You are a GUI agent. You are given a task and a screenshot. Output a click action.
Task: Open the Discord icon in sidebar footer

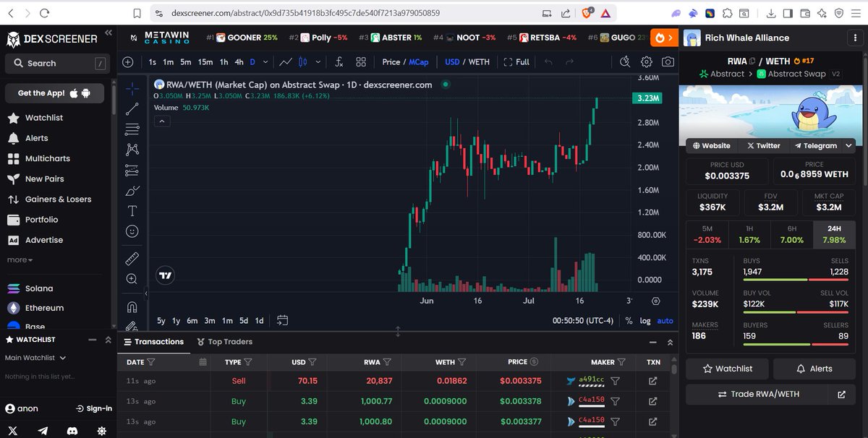[x=72, y=430]
